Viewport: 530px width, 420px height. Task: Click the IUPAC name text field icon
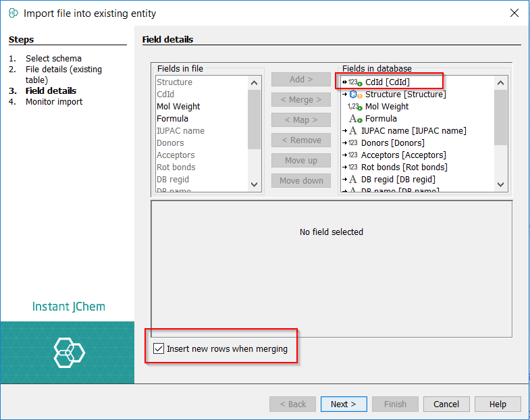[352, 131]
